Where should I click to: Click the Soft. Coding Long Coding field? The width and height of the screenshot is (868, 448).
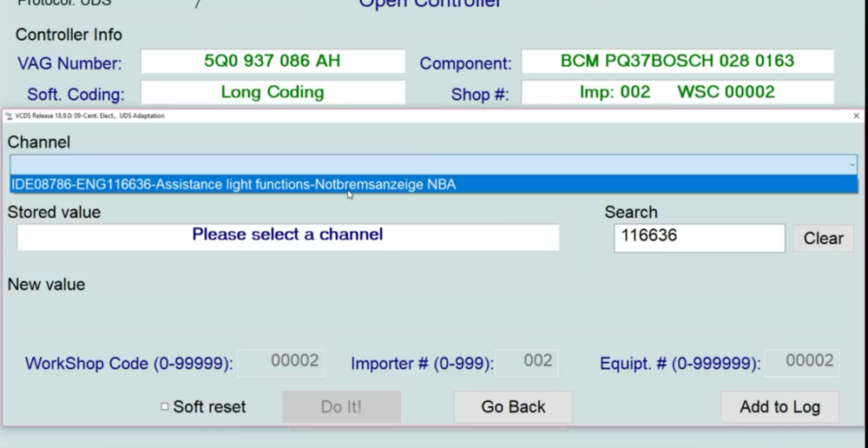coord(273,92)
